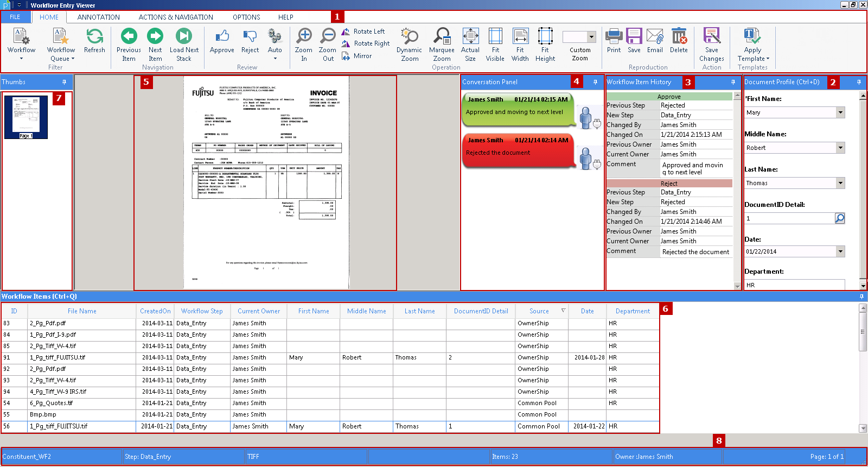Click the Workflow Items vertical scrollbar
868x467 pixels.
(x=863, y=368)
